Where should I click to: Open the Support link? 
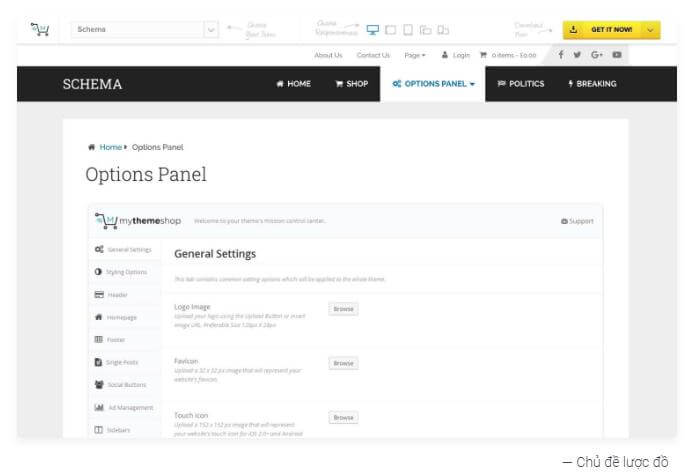(577, 221)
